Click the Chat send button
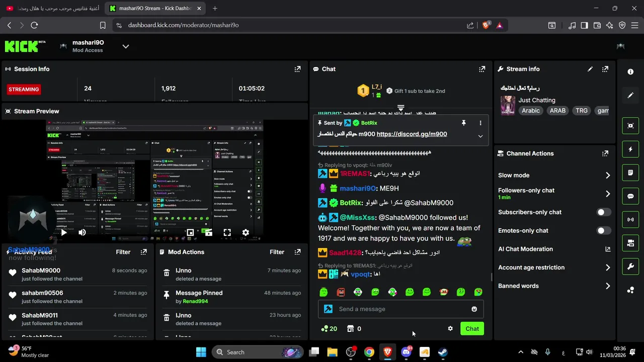Screen dimensions: 644x362 pyautogui.click(x=472, y=328)
